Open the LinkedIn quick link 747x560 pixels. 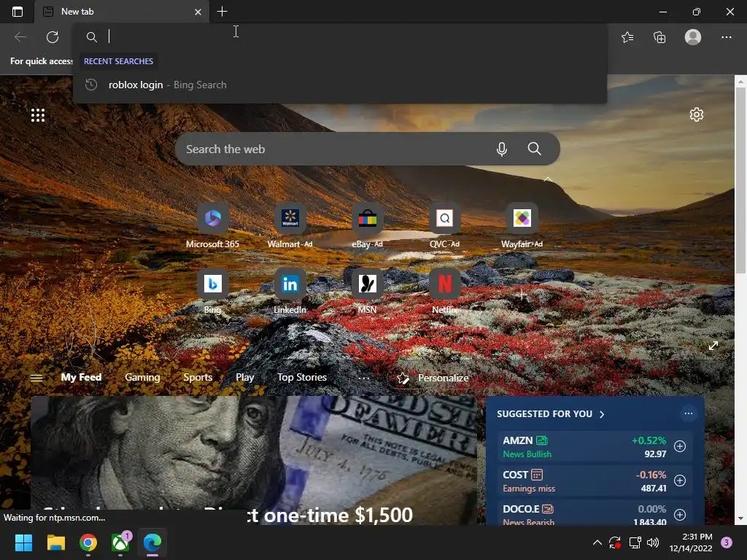[290, 292]
